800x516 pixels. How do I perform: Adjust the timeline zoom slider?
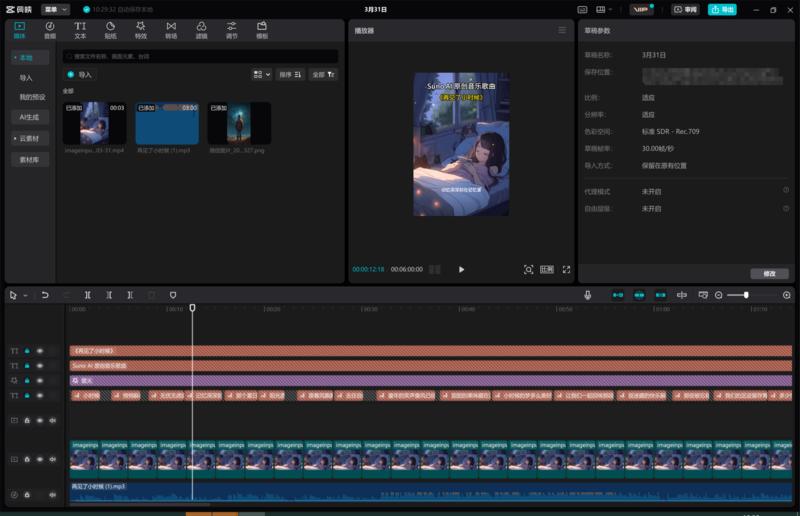coord(745,295)
